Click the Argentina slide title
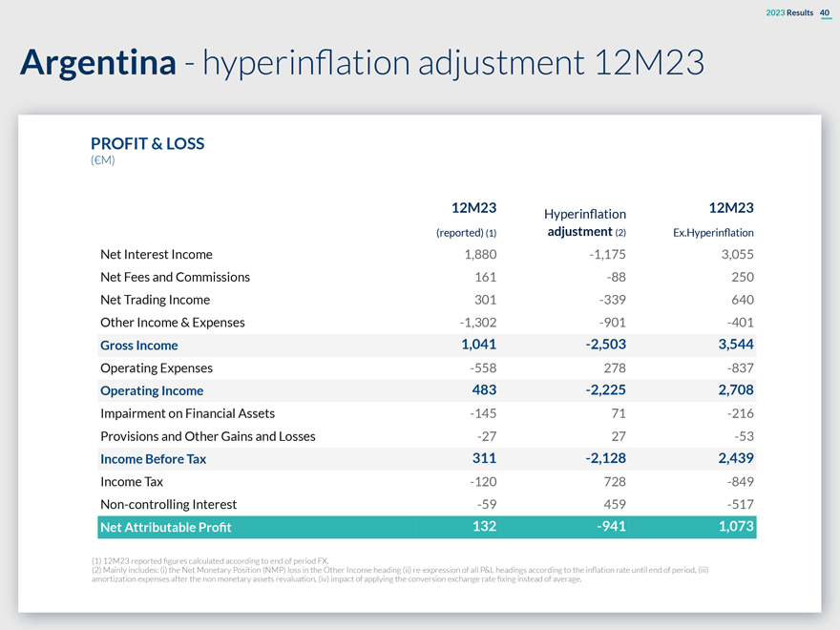Viewport: 840px width, 630px height. click(361, 63)
